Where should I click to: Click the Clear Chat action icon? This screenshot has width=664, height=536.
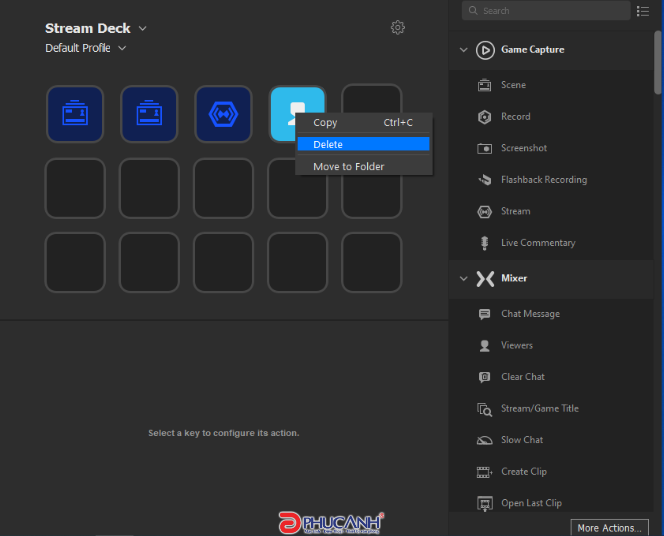(x=484, y=377)
